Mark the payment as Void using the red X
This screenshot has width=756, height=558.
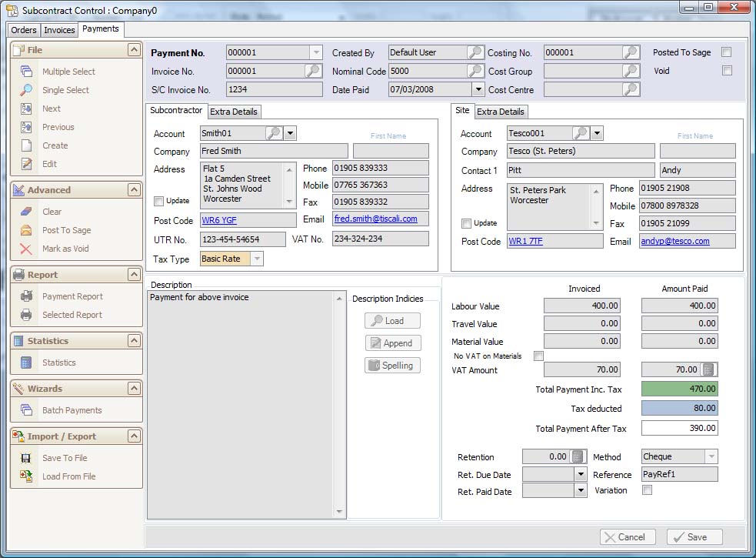[x=65, y=248]
